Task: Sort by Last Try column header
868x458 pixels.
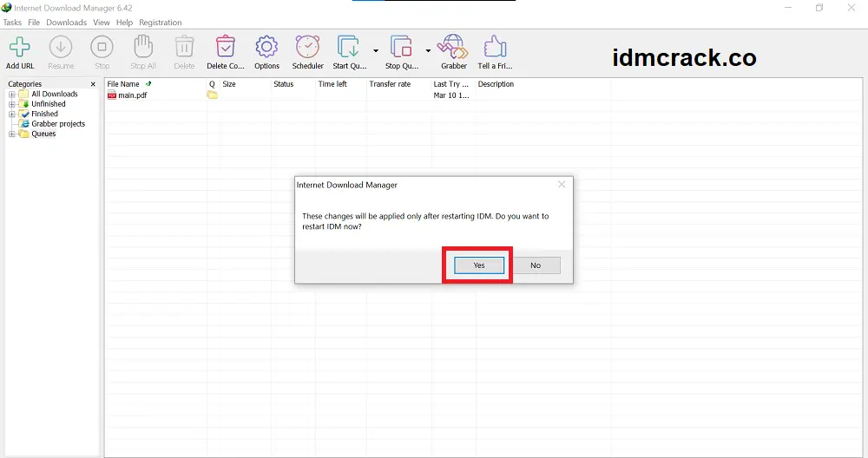Action: tap(452, 84)
